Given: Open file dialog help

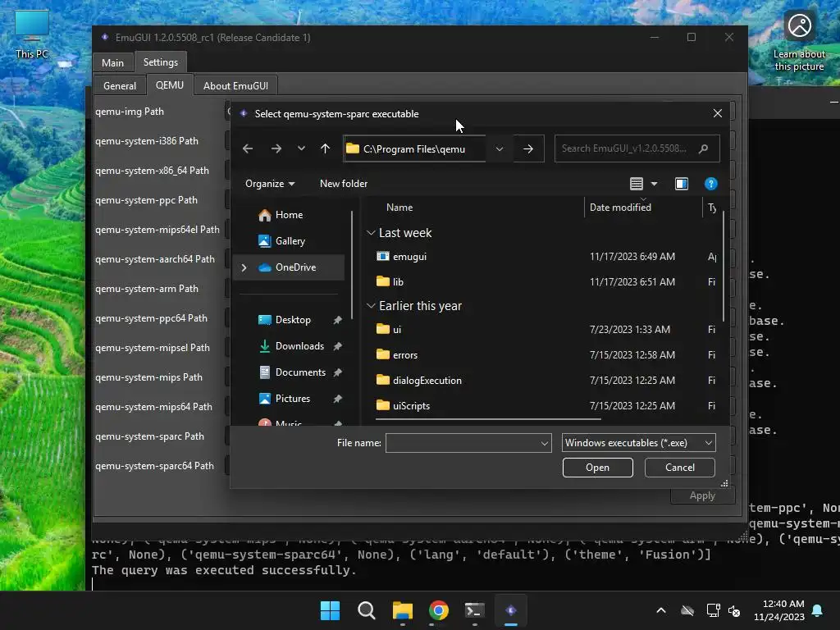Looking at the screenshot, I should pyautogui.click(x=711, y=184).
